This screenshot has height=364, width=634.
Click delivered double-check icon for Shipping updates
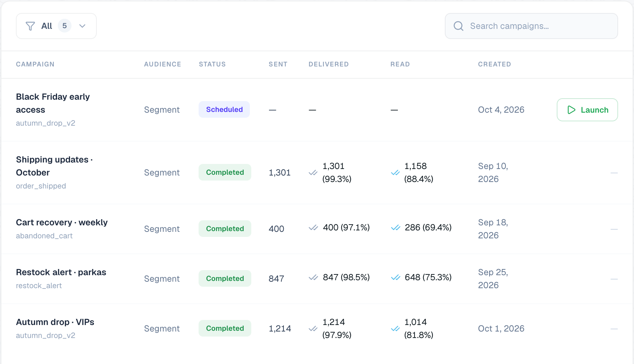point(313,173)
